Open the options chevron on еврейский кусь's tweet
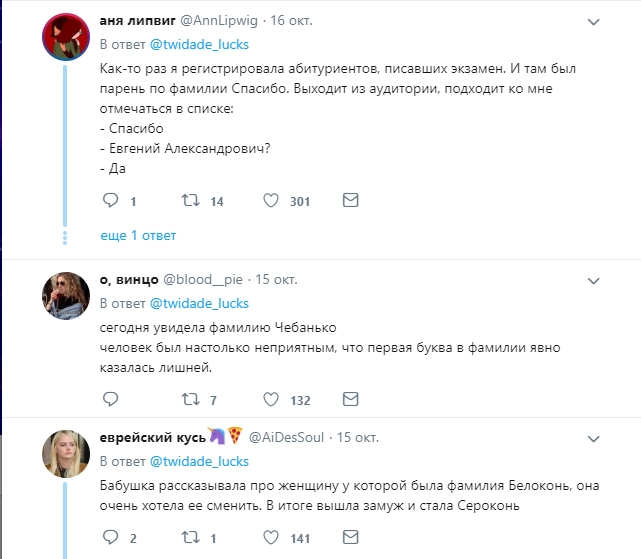The width and height of the screenshot is (641, 559). tap(594, 437)
